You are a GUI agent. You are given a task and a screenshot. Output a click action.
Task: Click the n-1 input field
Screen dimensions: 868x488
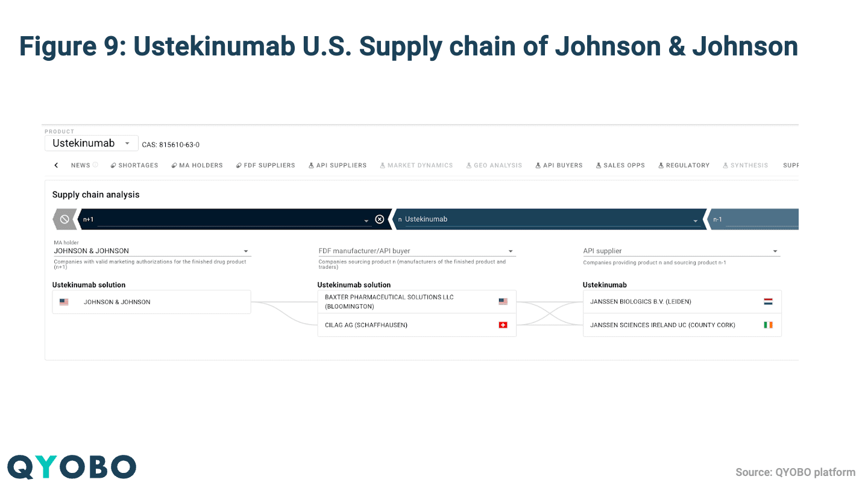759,219
